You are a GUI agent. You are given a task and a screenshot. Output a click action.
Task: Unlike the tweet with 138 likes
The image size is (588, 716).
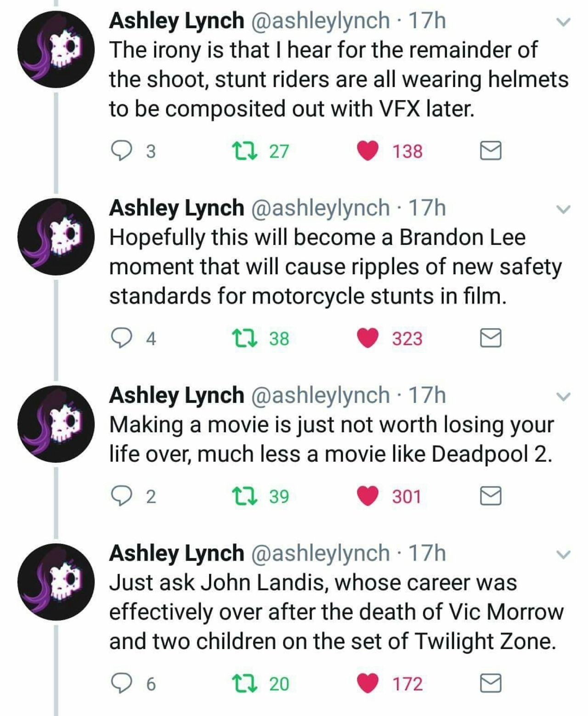click(367, 151)
